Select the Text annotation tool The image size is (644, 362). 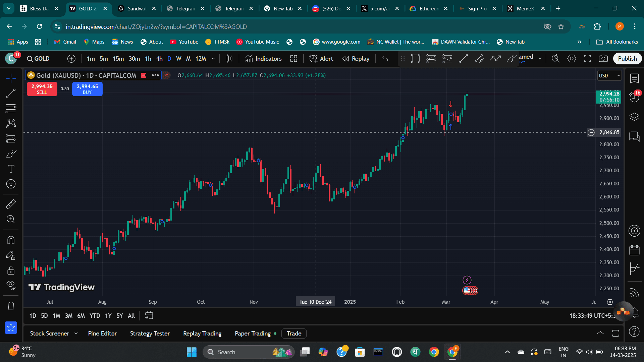(11, 169)
